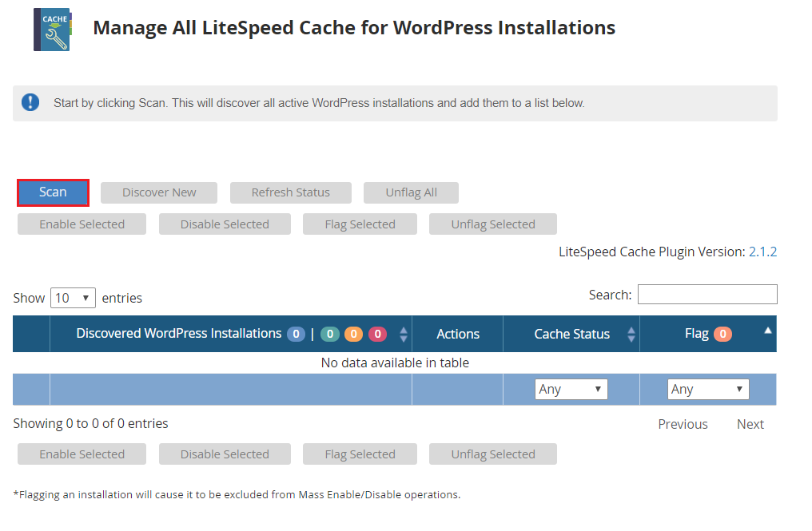This screenshot has height=531, width=812.
Task: Click upper Unflag Selected button above the table
Action: (x=493, y=224)
